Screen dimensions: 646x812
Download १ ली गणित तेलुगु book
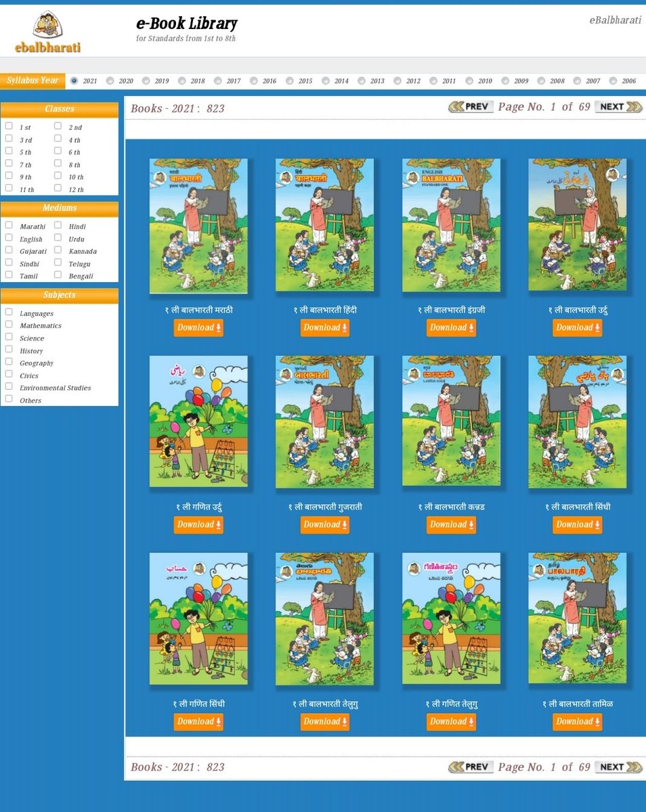tap(451, 721)
